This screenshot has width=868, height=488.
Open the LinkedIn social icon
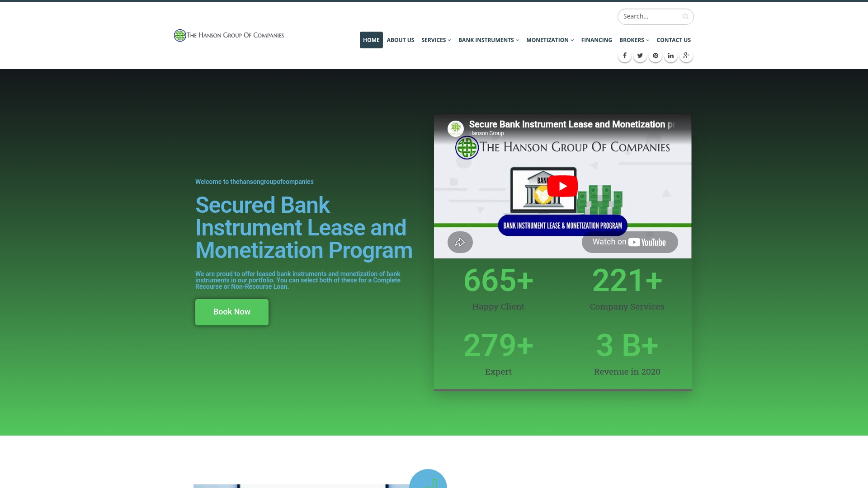670,56
